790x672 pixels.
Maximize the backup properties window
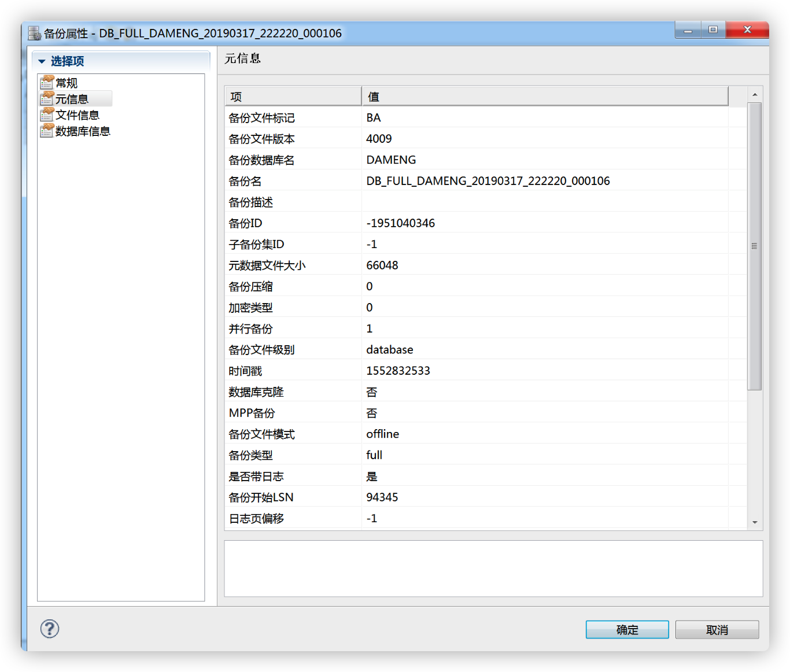pyautogui.click(x=713, y=30)
